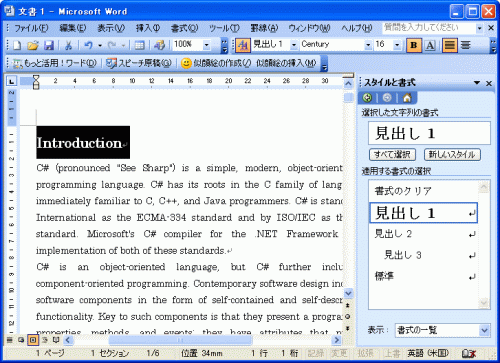Toggle Bold formatting
This screenshot has height=363, width=500.
[x=414, y=45]
